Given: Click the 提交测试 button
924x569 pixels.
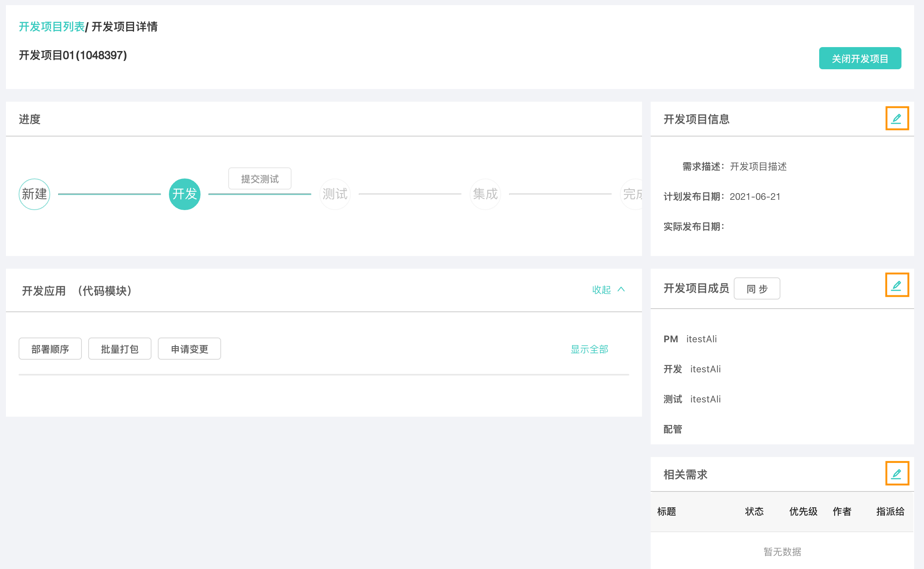Looking at the screenshot, I should 260,179.
